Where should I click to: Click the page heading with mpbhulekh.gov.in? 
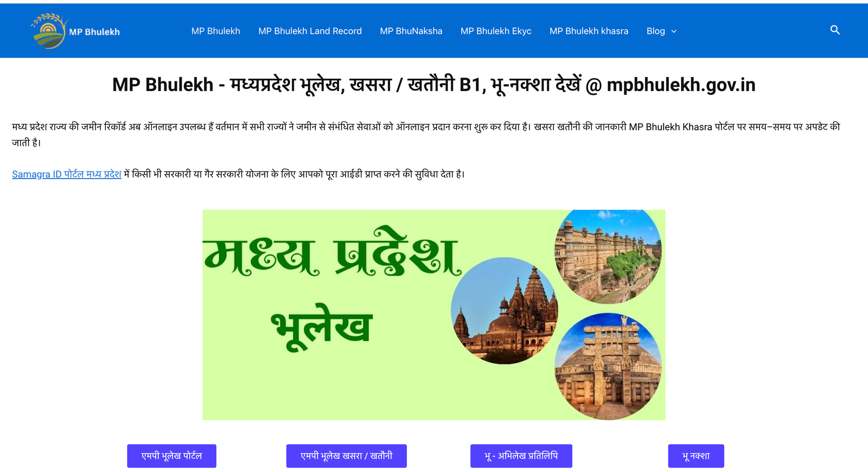pos(434,85)
